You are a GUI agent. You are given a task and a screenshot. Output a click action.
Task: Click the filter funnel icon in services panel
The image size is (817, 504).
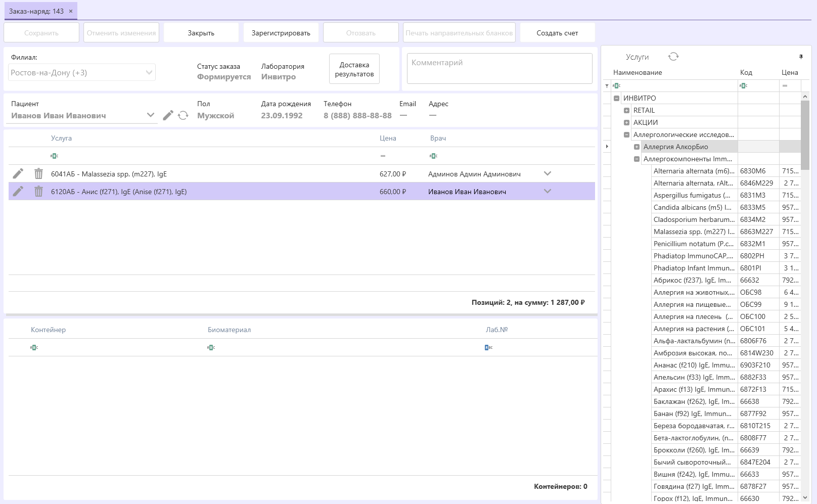pos(607,86)
